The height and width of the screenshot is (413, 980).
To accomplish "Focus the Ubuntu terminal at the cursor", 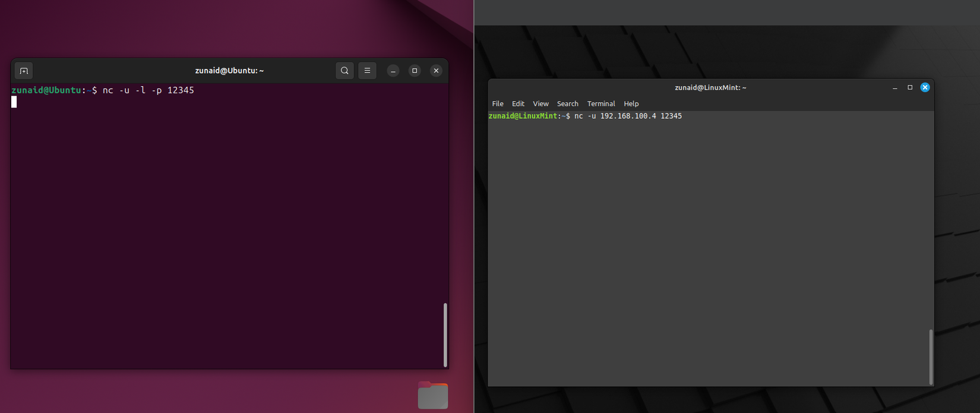I will click(x=14, y=102).
